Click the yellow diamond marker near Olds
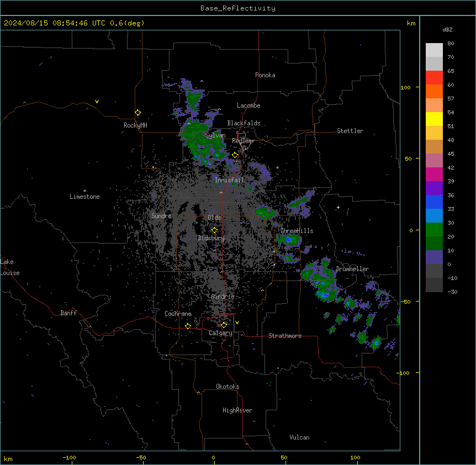 pyautogui.click(x=214, y=230)
